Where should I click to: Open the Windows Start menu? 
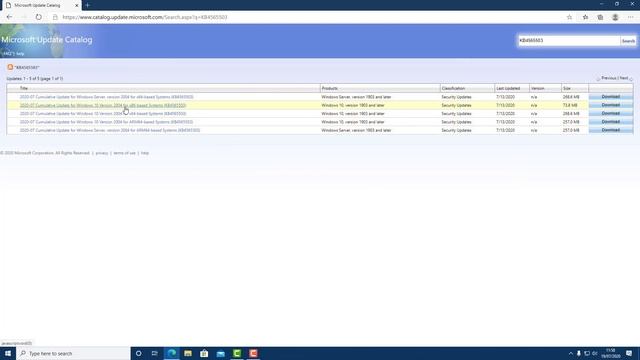tap(8, 353)
